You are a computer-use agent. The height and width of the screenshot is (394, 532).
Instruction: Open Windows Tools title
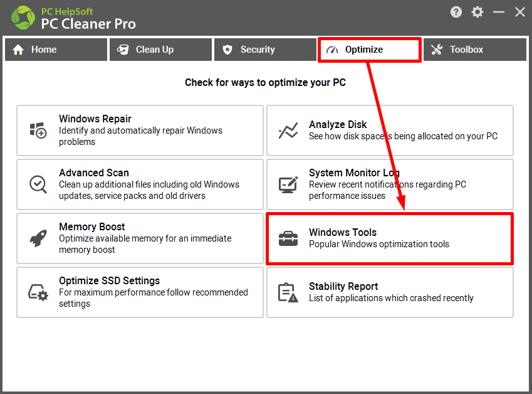tap(343, 232)
